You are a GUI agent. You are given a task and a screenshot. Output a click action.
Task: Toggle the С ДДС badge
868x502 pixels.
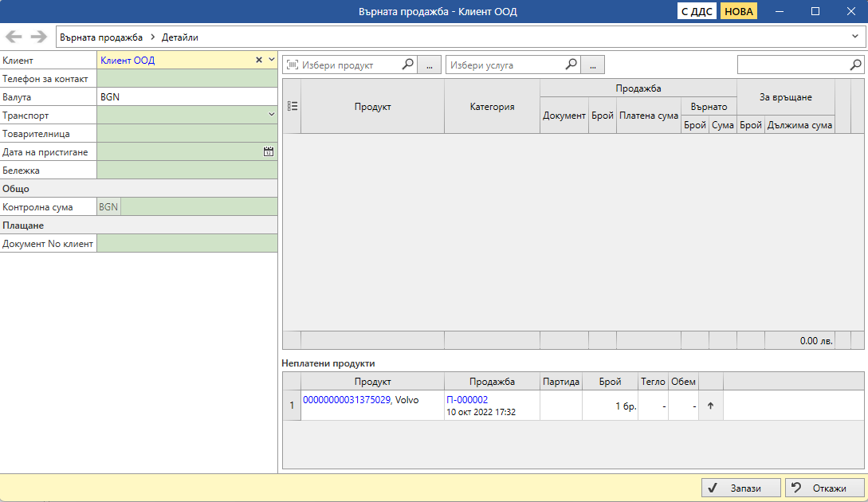[697, 11]
